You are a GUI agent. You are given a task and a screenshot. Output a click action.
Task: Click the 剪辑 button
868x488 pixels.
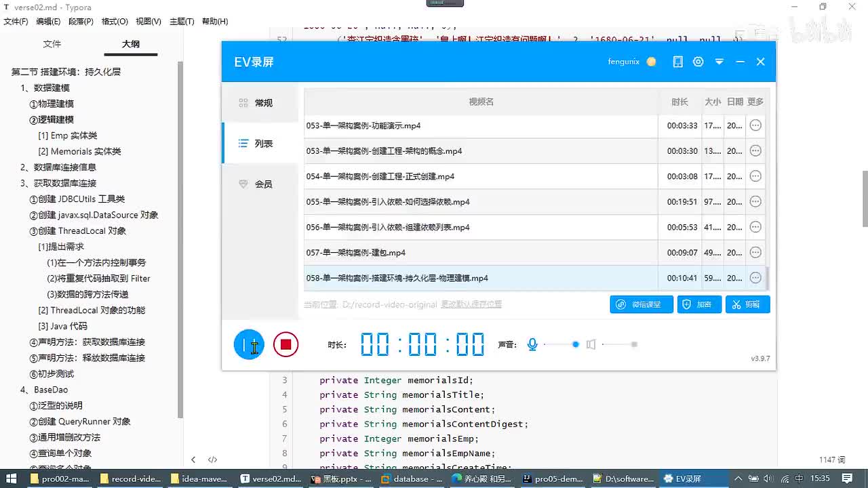pos(747,304)
